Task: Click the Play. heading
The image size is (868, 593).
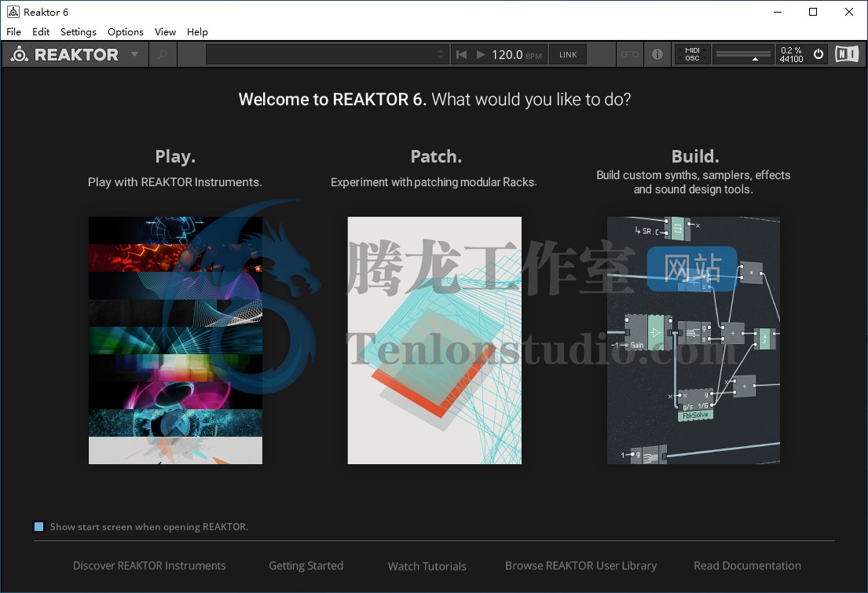Action: click(175, 157)
